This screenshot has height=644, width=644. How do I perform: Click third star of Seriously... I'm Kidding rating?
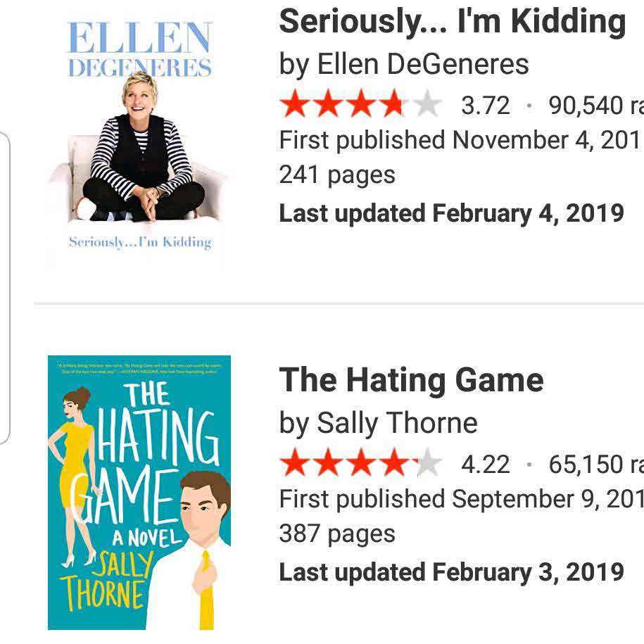(360, 106)
